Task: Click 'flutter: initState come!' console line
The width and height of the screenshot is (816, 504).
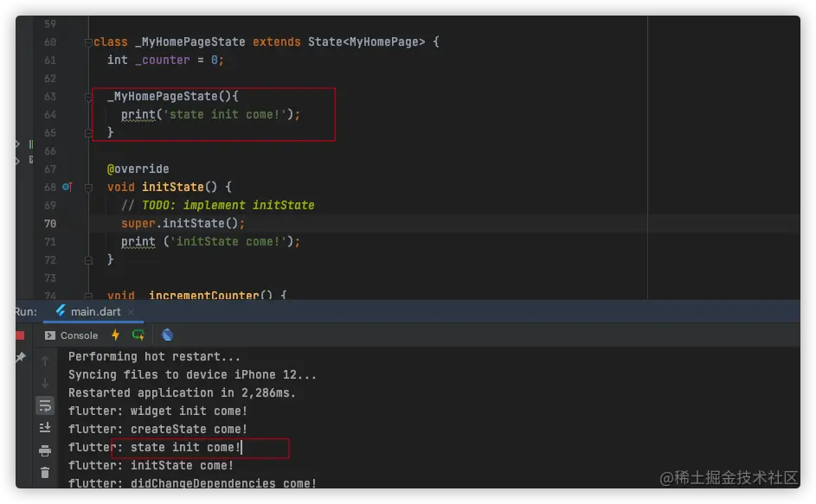Action: coord(151,465)
